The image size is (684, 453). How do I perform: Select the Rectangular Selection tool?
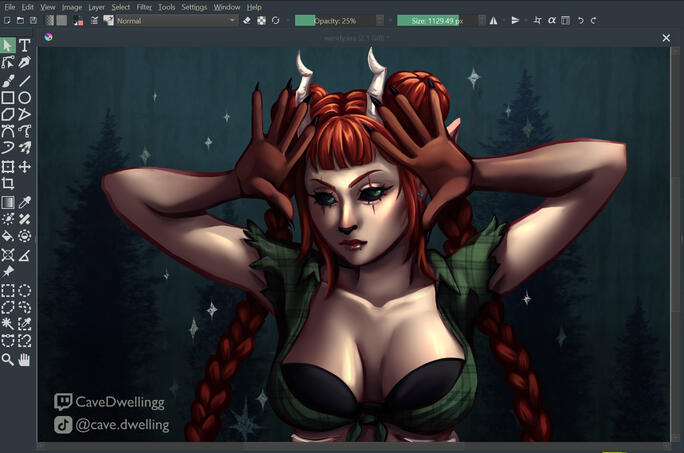[7, 290]
